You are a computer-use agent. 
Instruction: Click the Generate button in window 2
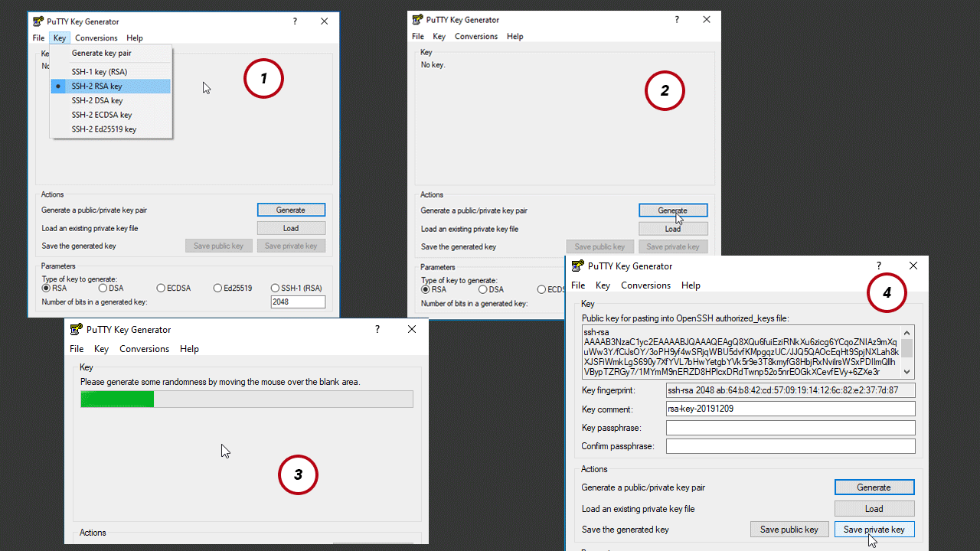[x=672, y=210]
